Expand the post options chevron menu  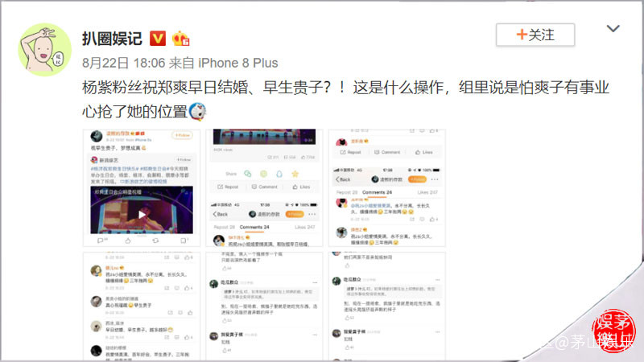pos(613,29)
